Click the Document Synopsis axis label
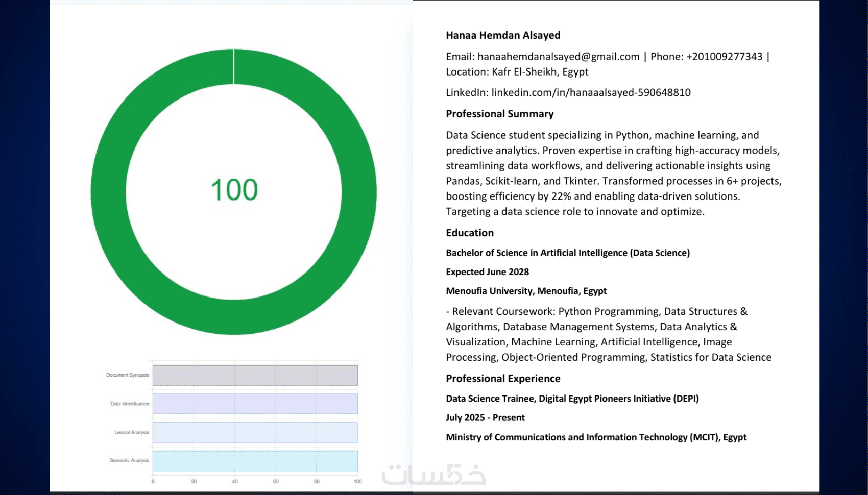 pyautogui.click(x=128, y=375)
